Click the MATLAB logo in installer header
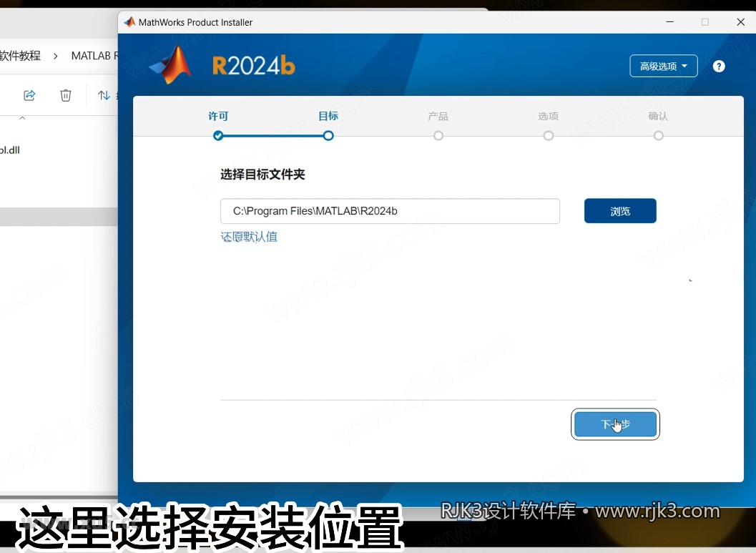This screenshot has height=553, width=756. (171, 65)
